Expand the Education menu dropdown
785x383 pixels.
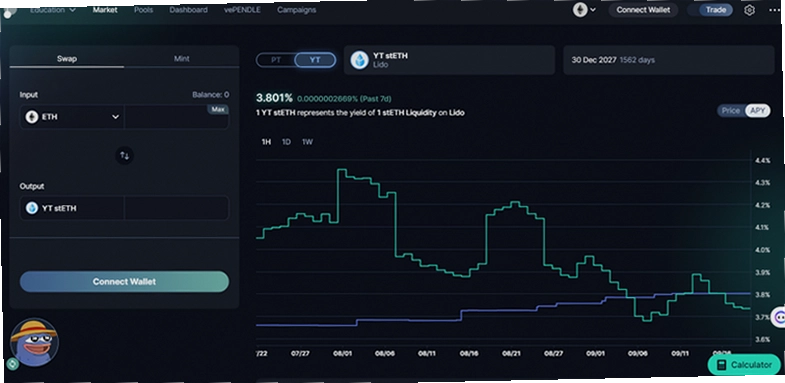click(x=53, y=10)
